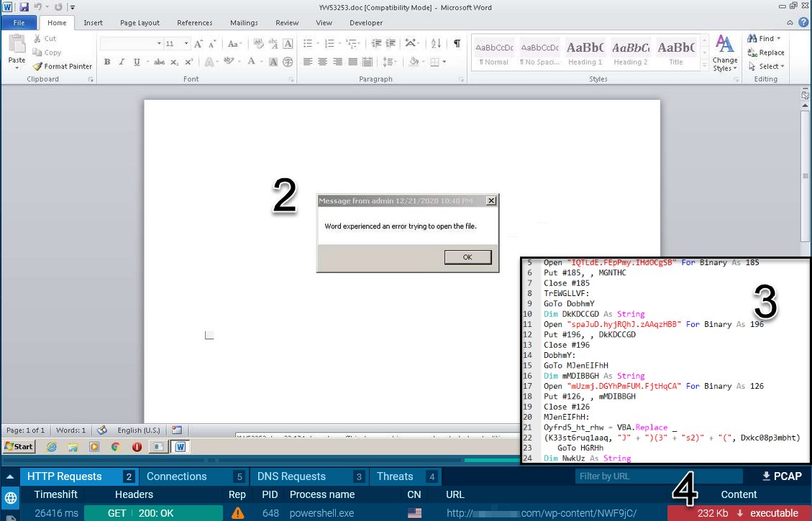812x521 pixels.
Task: Open the Connections tab
Action: tap(194, 476)
